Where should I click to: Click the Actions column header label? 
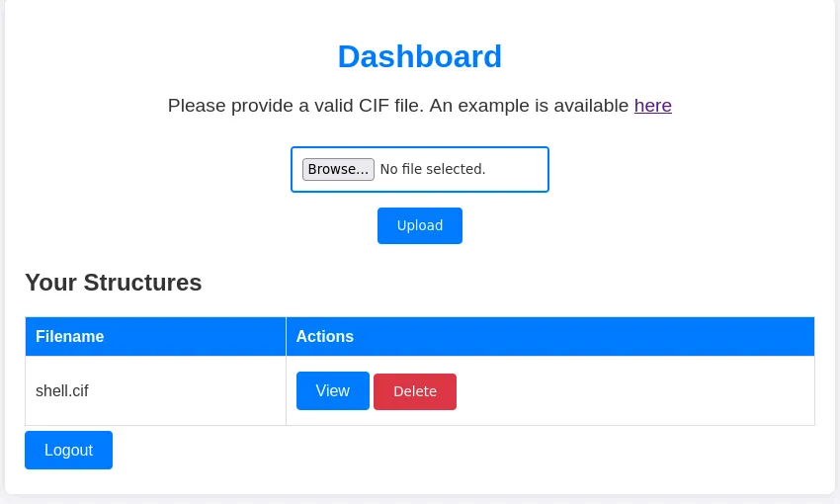(x=324, y=336)
